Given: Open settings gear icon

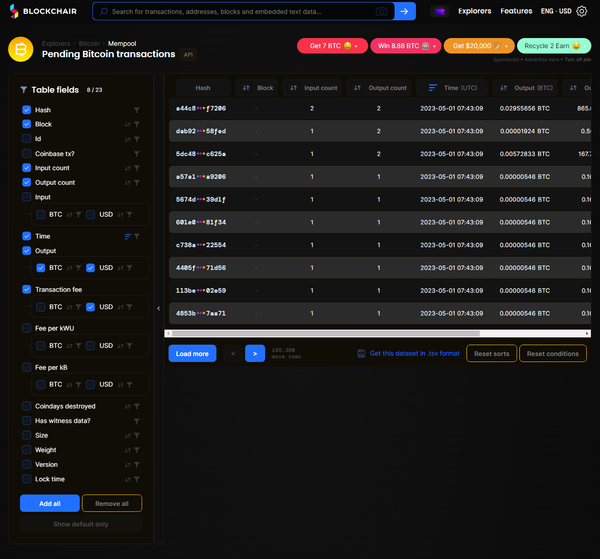Looking at the screenshot, I should (582, 11).
